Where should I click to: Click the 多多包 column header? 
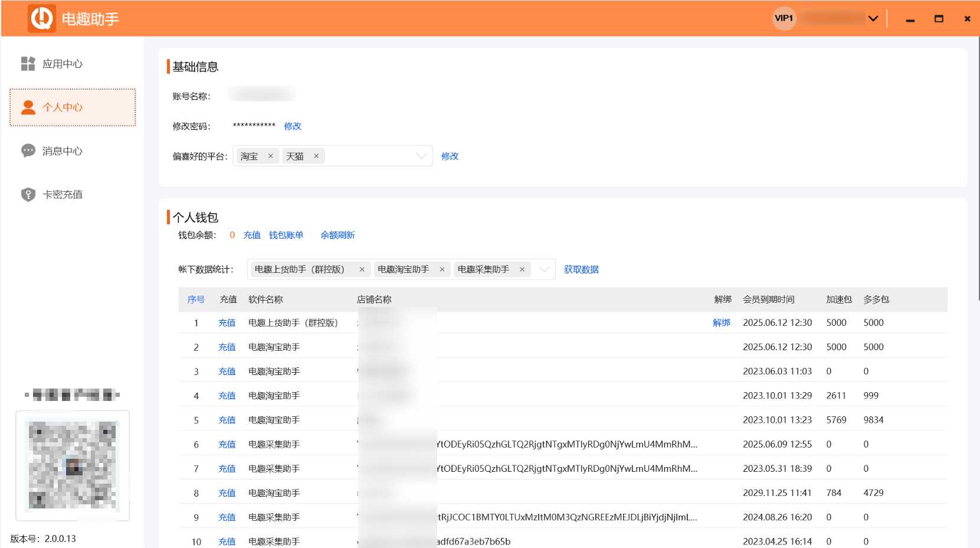click(876, 299)
